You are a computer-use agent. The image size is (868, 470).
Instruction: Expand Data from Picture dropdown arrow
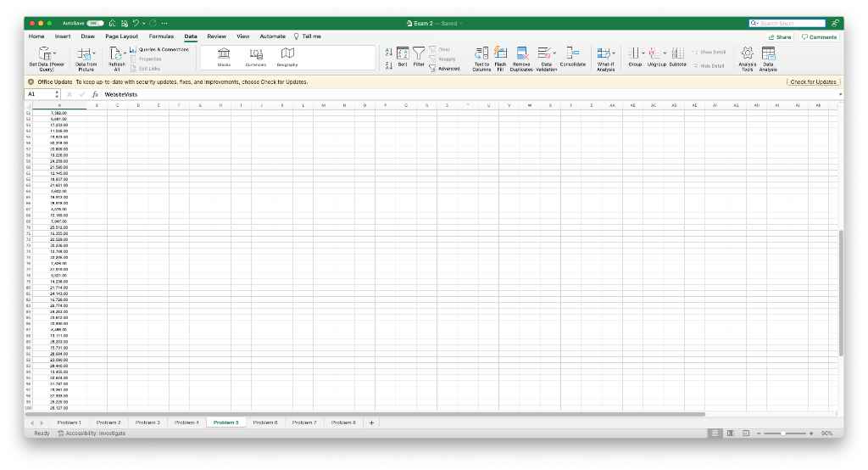(x=94, y=53)
